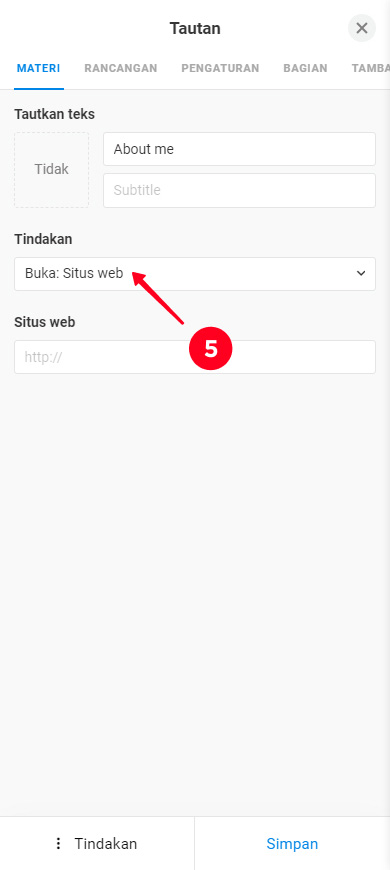Open the RANCANGAN tab
390x870 pixels.
121,68
